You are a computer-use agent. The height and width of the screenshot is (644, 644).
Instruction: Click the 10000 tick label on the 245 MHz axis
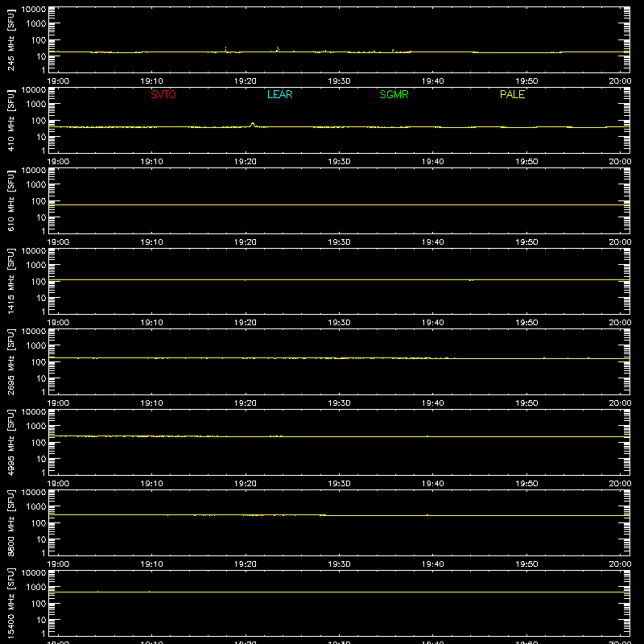(x=34, y=10)
